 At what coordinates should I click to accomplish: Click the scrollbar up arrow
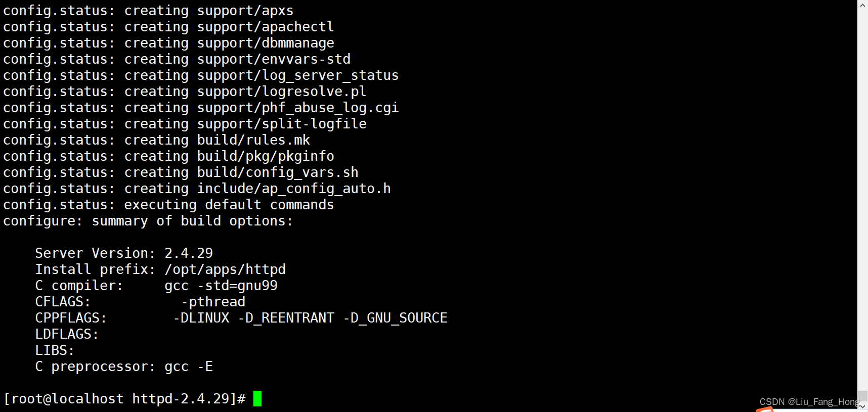pos(862,5)
